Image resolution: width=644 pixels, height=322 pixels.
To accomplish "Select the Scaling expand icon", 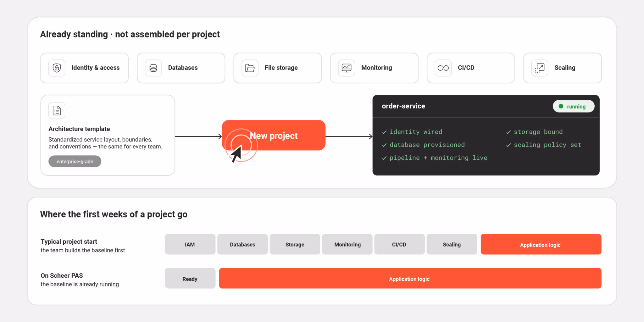I will point(540,68).
